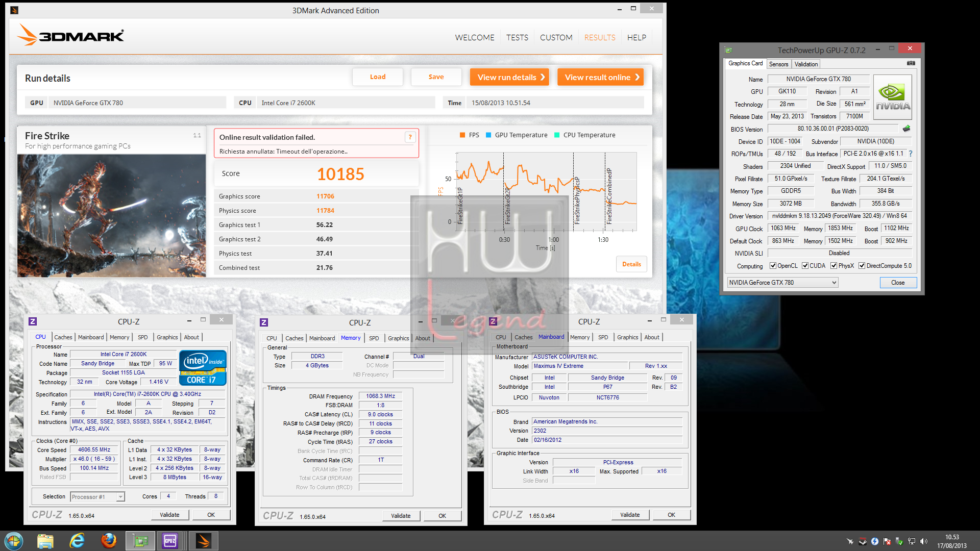This screenshot has height=551, width=980.
Task: Click the overall score 10185
Action: coord(340,174)
